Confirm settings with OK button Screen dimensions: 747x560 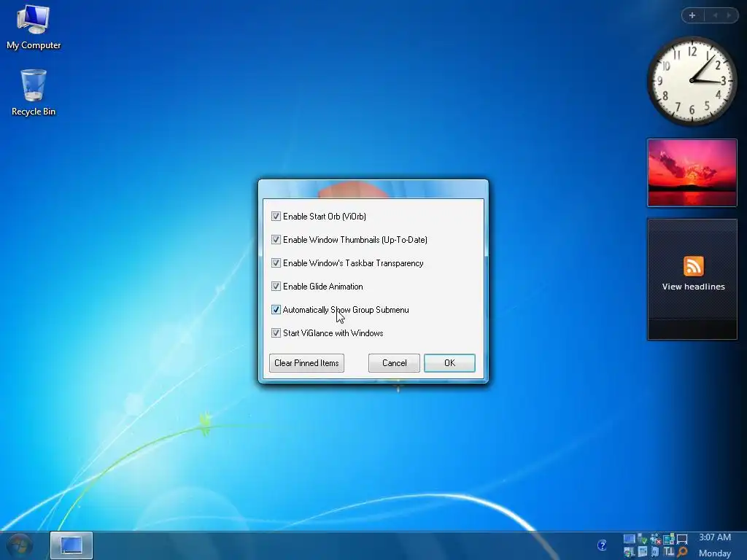449,363
